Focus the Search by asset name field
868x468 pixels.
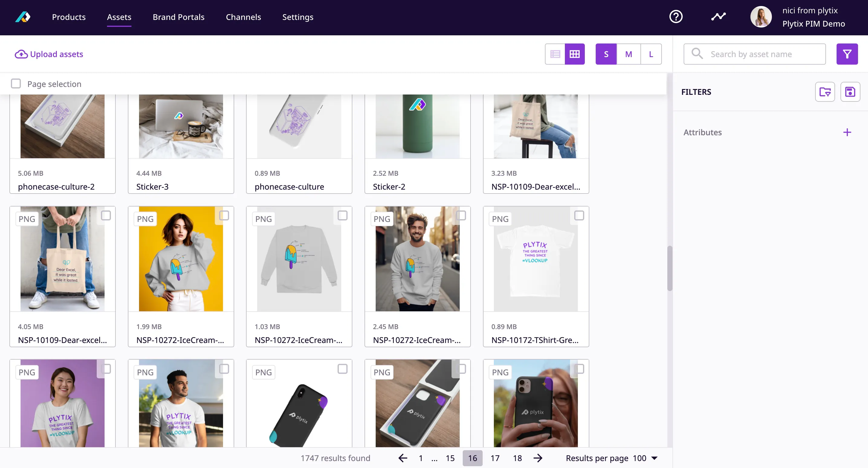(x=754, y=54)
